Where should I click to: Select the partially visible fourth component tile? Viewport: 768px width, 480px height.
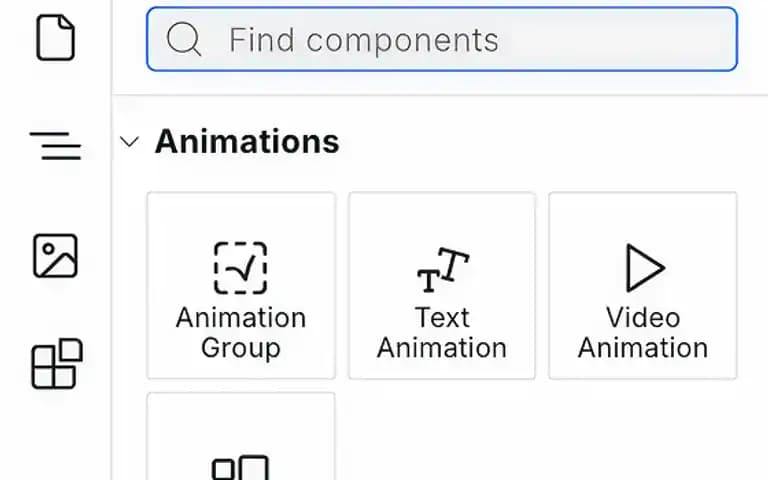pyautogui.click(x=241, y=436)
